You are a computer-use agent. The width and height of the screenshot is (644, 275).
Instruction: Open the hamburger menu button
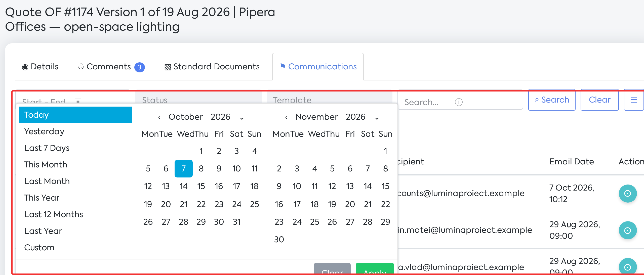[634, 100]
